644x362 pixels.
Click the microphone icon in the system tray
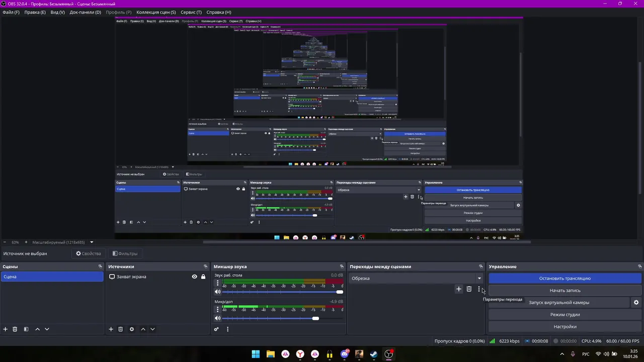(x=573, y=354)
